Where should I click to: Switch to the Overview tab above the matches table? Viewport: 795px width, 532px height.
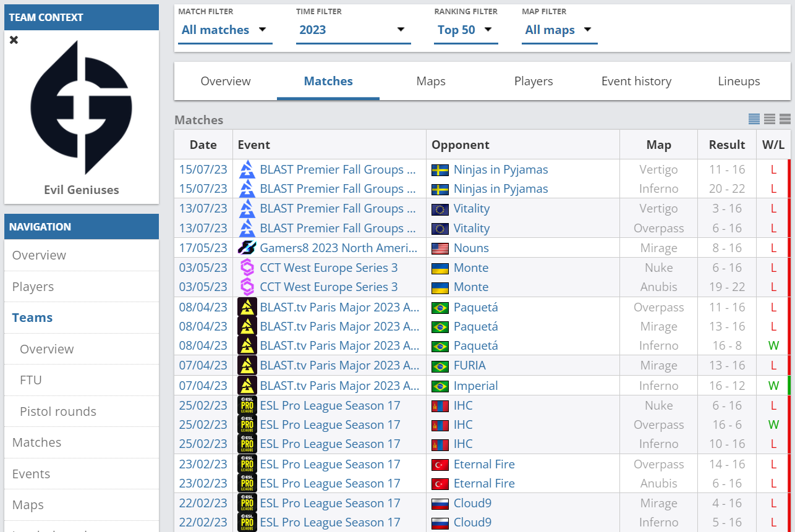tap(226, 81)
